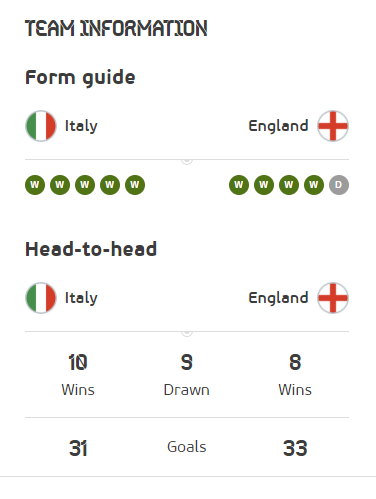376x499 pixels.
Task: Click Italy's third W form badge
Action: 85,185
